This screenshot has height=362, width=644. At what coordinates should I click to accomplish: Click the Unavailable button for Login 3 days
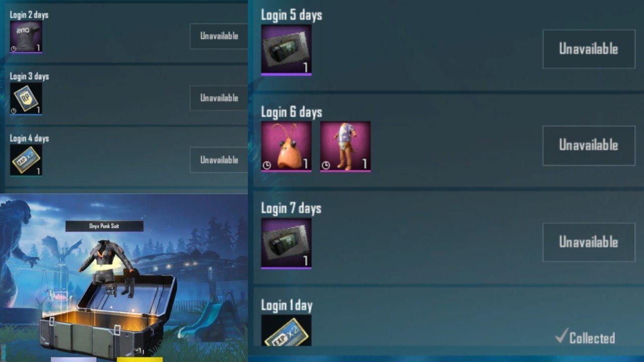click(219, 98)
